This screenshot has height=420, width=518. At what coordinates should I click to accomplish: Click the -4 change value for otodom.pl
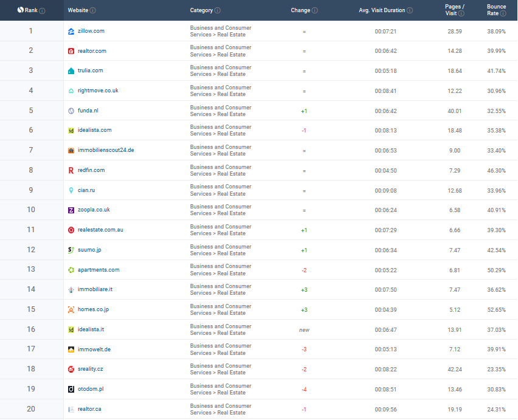304,390
